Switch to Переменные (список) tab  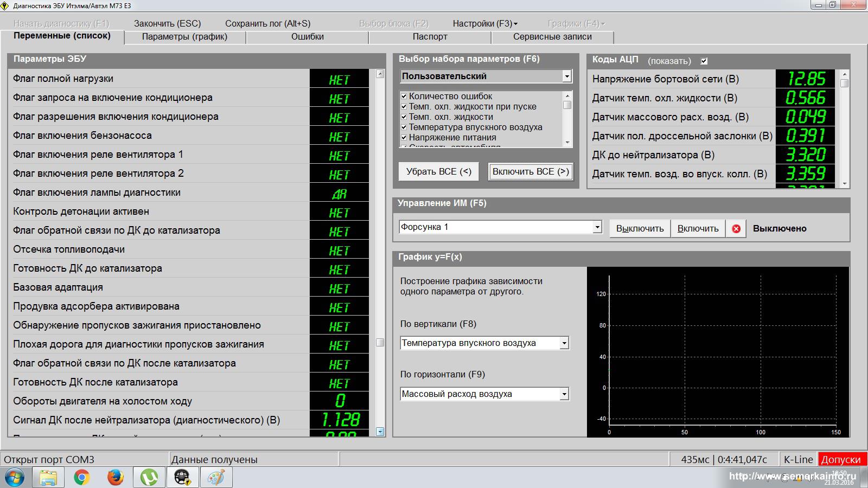[x=62, y=36]
